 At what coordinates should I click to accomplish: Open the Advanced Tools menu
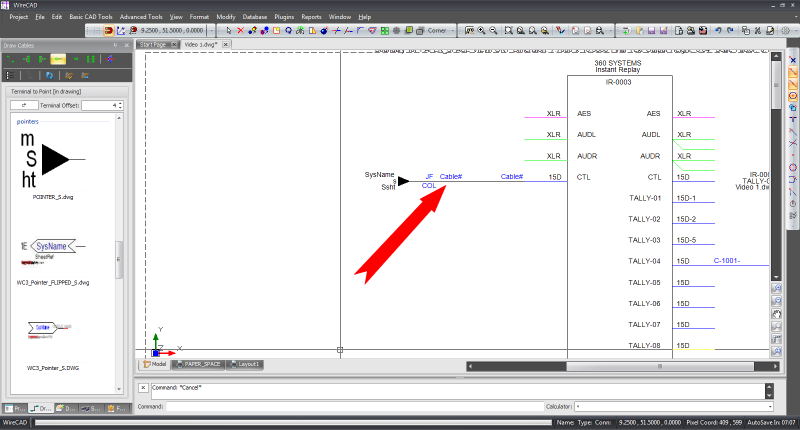pos(141,17)
